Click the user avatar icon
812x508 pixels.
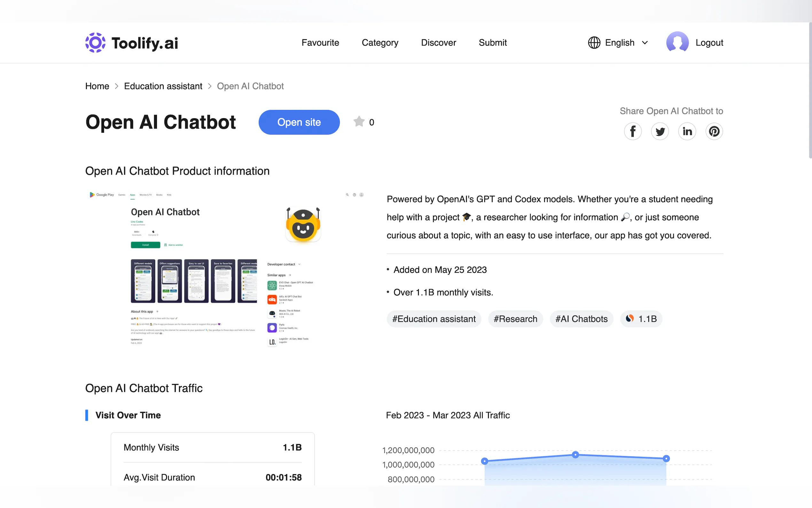click(x=677, y=43)
